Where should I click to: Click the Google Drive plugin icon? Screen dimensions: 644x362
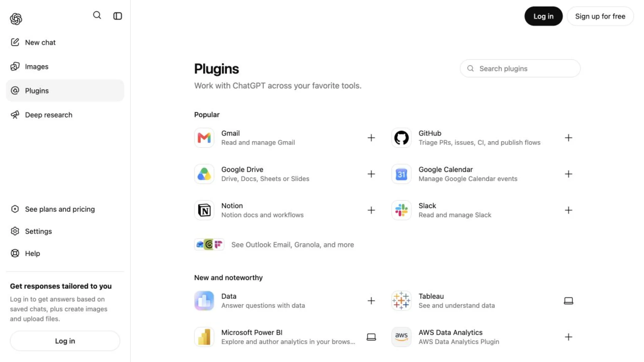click(x=204, y=174)
